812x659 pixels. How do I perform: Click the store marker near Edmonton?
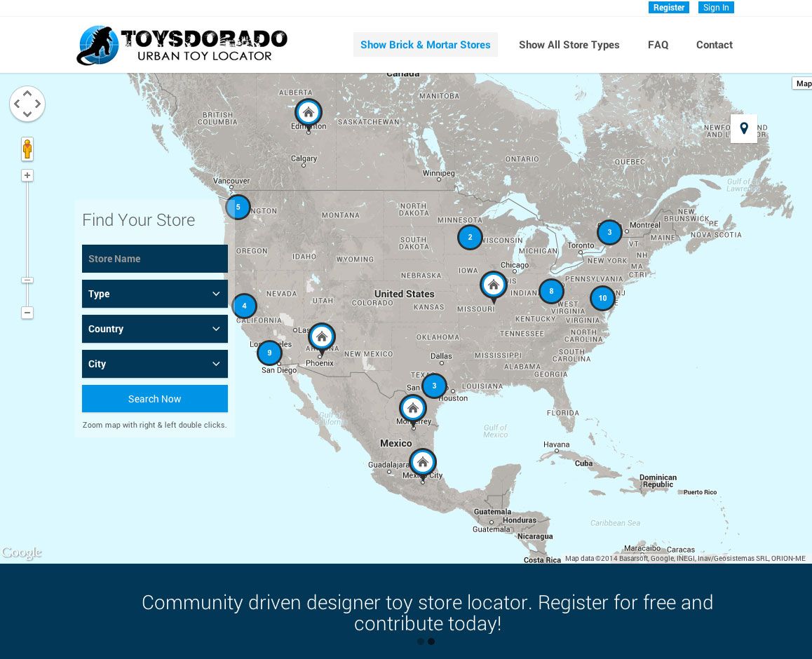[308, 111]
